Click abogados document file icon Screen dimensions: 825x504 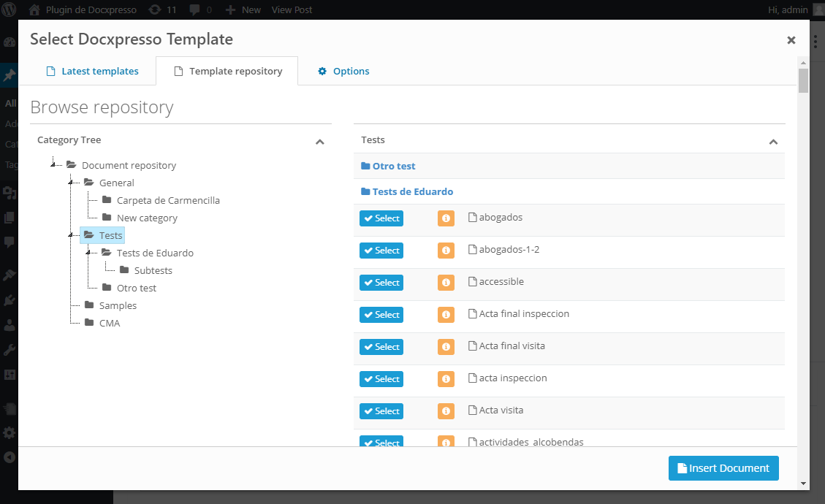(x=473, y=217)
